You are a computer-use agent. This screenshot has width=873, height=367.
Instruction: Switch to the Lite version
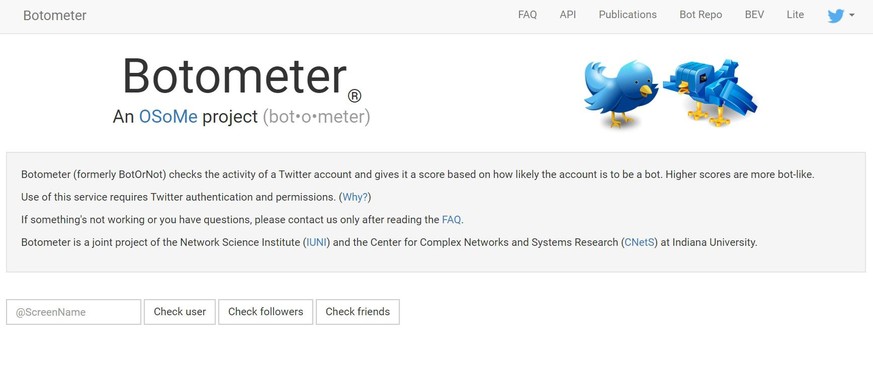click(795, 15)
